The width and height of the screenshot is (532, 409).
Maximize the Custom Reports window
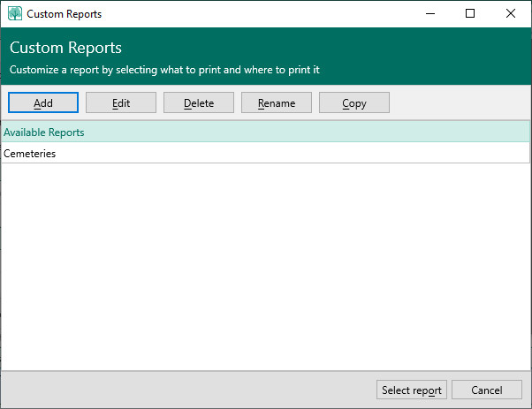pos(470,14)
